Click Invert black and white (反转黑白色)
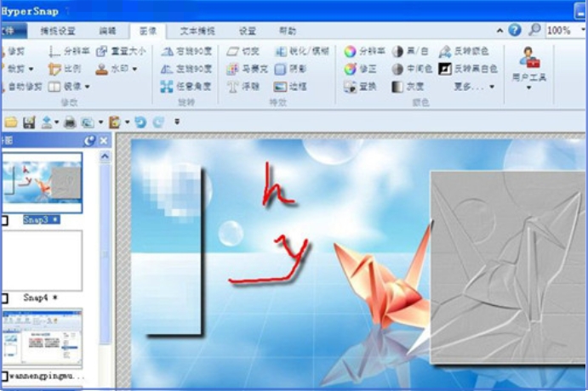Image resolution: width=588 pixels, height=391 pixels. pos(468,69)
